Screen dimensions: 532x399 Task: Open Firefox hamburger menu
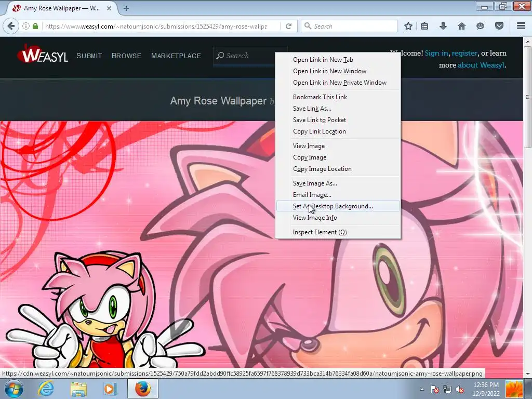point(521,26)
